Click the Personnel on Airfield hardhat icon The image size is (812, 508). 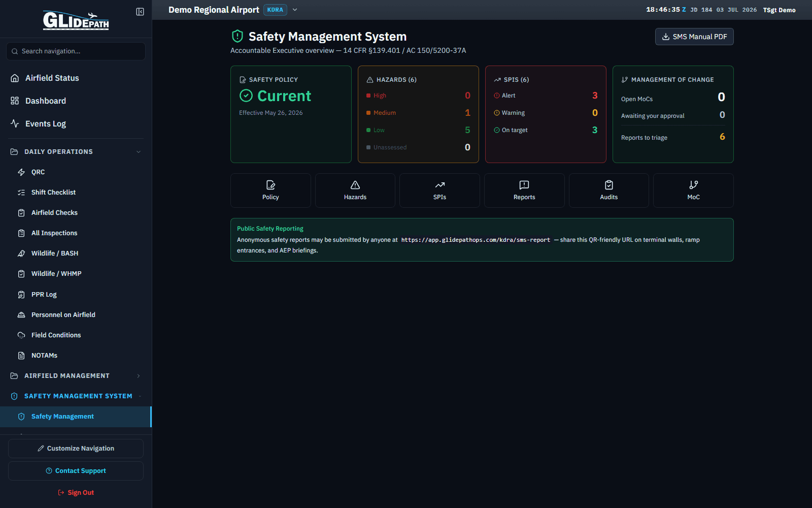21,315
